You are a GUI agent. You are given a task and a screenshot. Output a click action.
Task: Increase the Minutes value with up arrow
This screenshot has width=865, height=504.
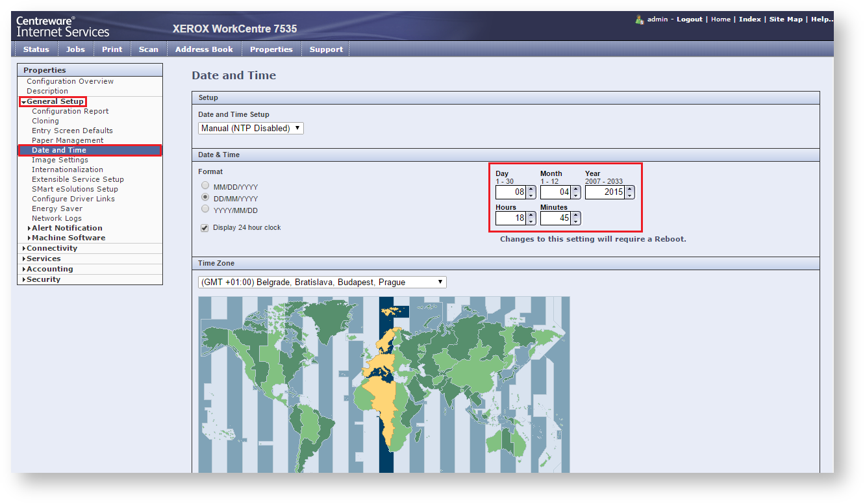pyautogui.click(x=576, y=215)
